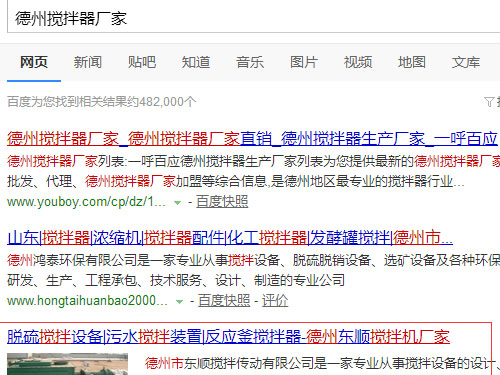Select the 音乐 tab
Image resolution: width=500 pixels, height=375 pixels.
click(x=250, y=62)
